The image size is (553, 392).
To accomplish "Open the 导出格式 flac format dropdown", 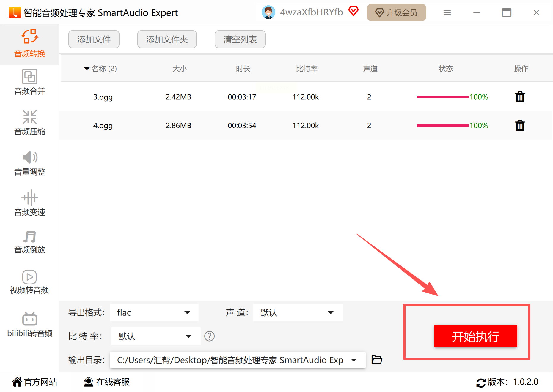I will click(x=155, y=312).
